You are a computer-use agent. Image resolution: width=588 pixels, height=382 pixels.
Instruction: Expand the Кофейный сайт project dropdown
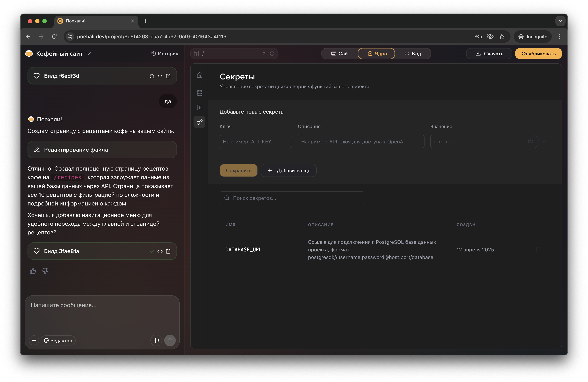[x=89, y=54]
